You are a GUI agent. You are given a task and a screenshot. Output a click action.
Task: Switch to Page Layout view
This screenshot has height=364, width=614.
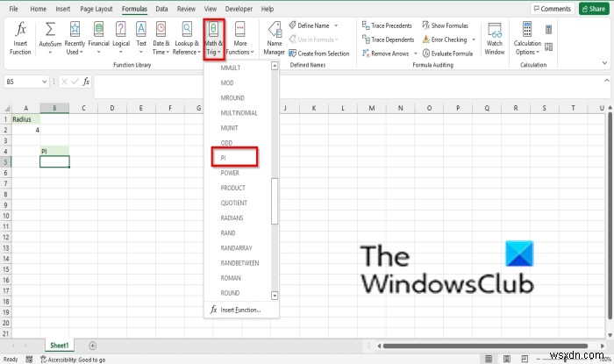[507, 359]
